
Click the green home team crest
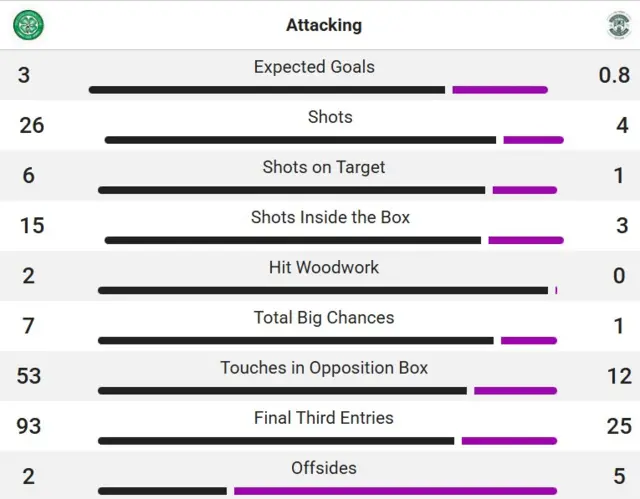[x=28, y=25]
